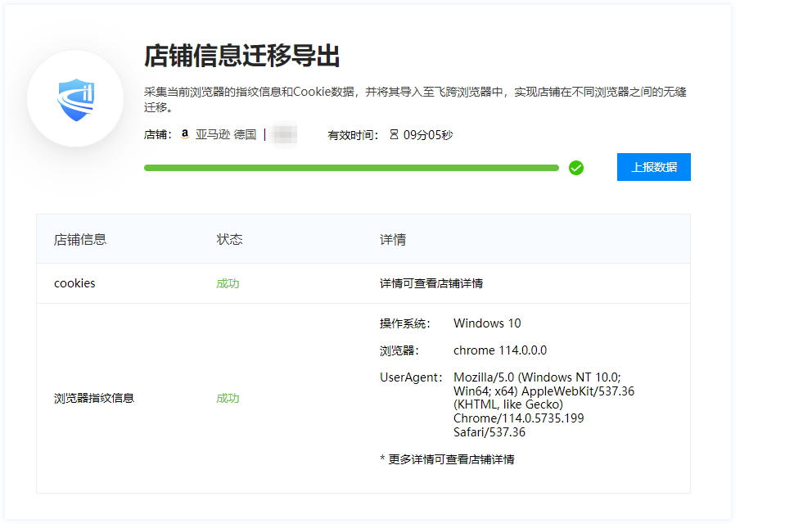Image resolution: width=812 pixels, height=524 pixels.
Task: Click 成功 status for 浏览器指纹信息
Action: coord(228,399)
